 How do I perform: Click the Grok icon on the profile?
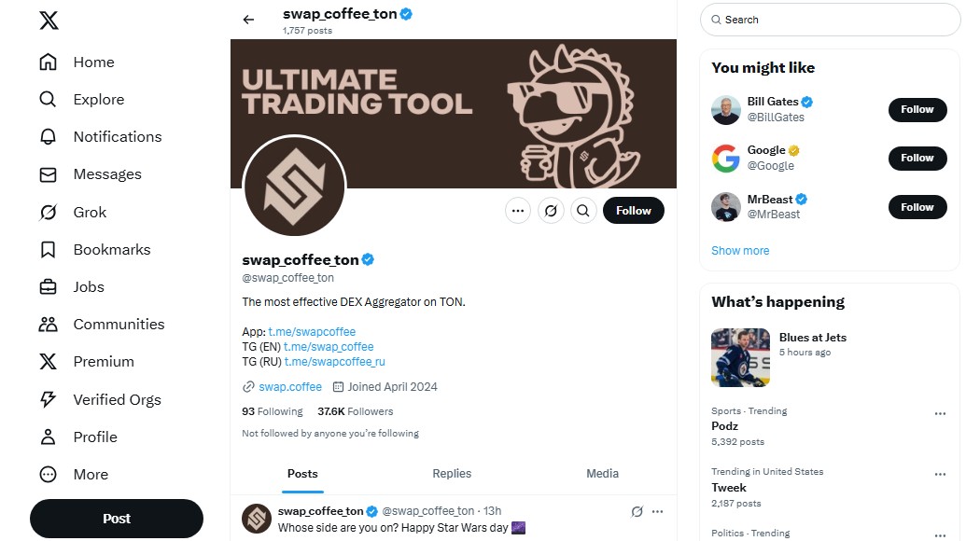tap(551, 211)
